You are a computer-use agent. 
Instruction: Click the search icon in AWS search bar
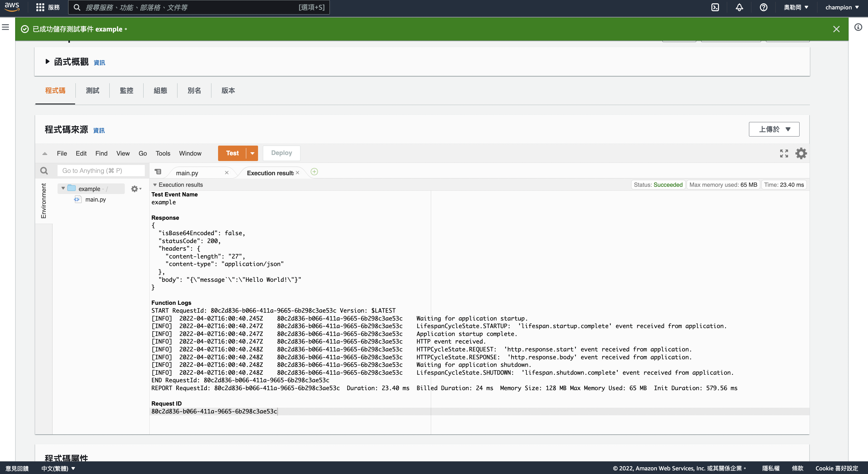click(x=77, y=7)
